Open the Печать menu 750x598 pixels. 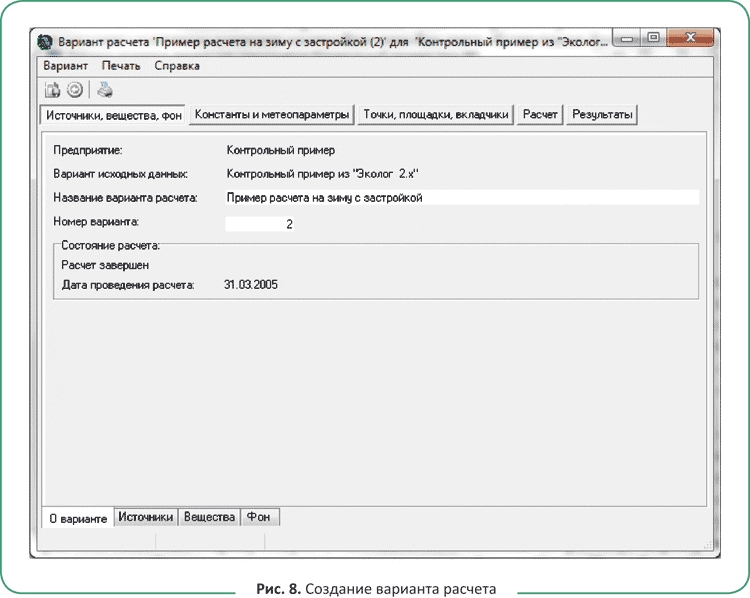pyautogui.click(x=123, y=66)
